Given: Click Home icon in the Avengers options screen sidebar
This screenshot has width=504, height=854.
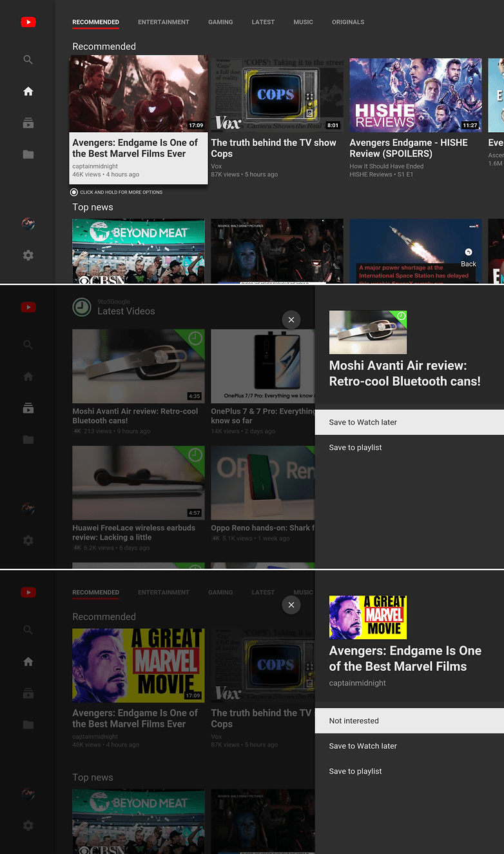Looking at the screenshot, I should pyautogui.click(x=28, y=662).
